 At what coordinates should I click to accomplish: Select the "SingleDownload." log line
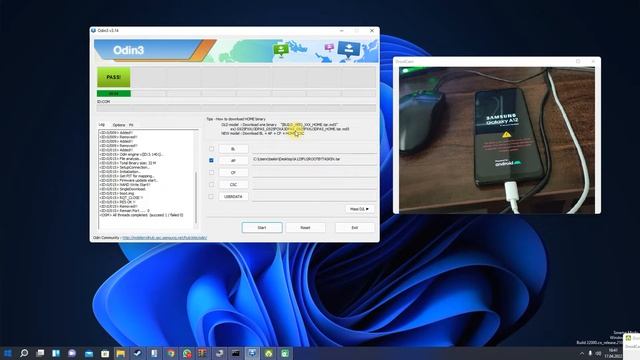point(123,189)
